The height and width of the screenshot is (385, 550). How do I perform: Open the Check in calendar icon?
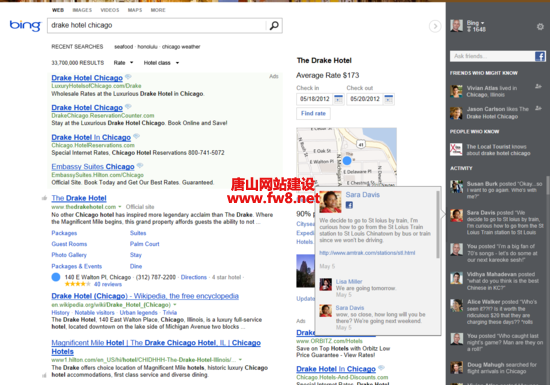(338, 99)
